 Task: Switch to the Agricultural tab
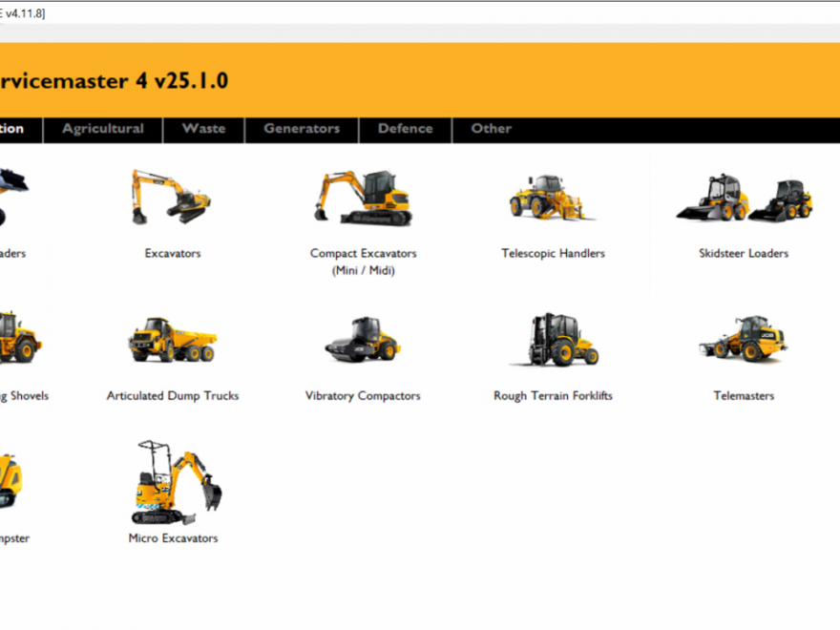point(103,129)
